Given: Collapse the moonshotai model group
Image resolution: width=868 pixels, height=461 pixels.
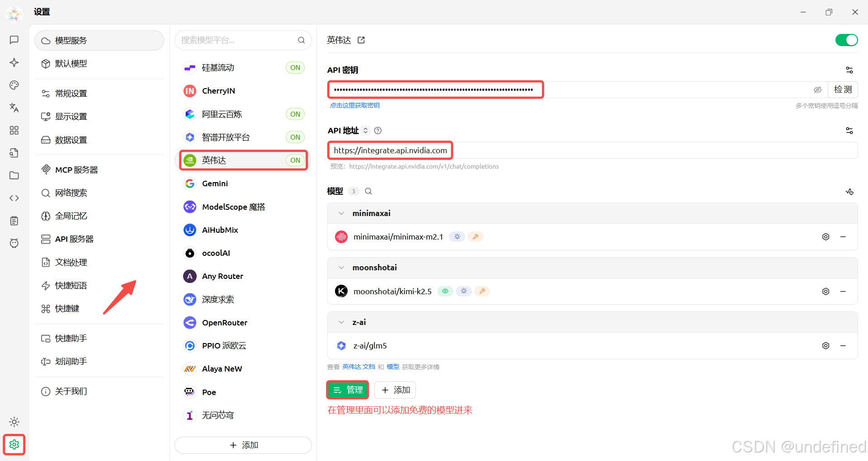Looking at the screenshot, I should [341, 268].
